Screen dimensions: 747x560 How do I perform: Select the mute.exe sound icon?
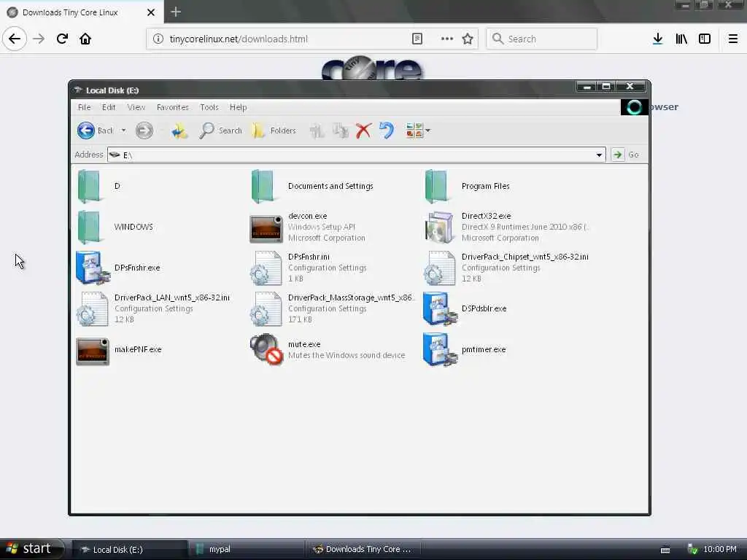(x=266, y=349)
